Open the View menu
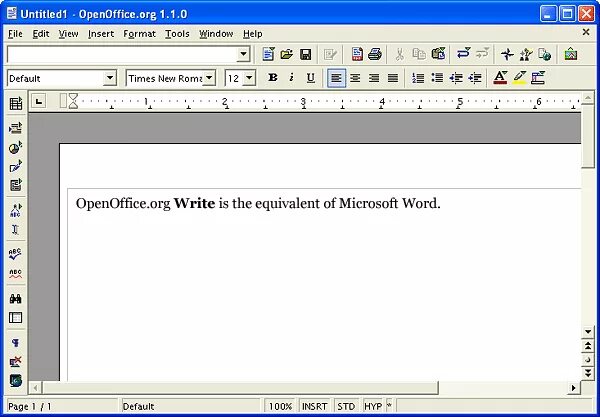Image resolution: width=600 pixels, height=417 pixels. pyautogui.click(x=68, y=34)
